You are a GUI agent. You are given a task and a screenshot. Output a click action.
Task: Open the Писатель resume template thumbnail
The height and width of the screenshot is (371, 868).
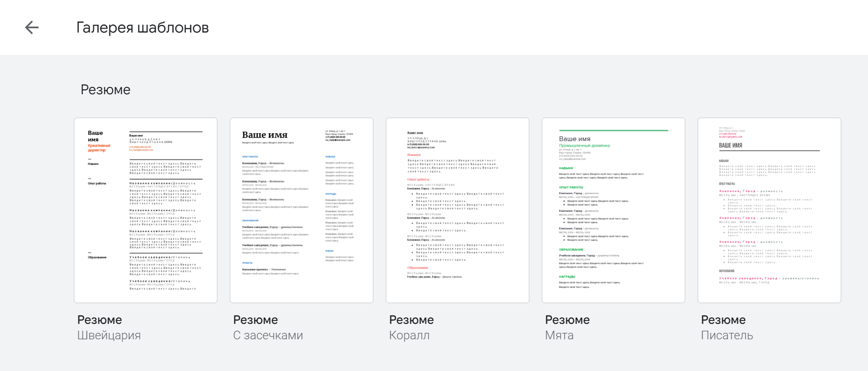(769, 210)
